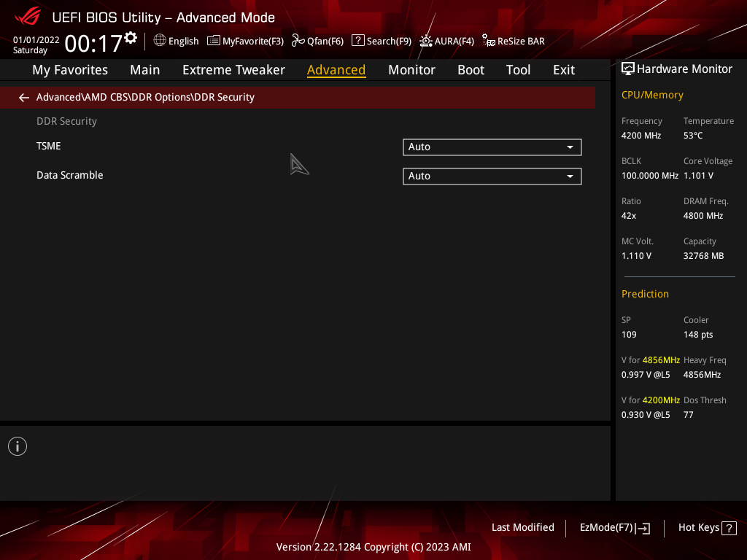Click the Search question mark icon

pyautogui.click(x=357, y=41)
